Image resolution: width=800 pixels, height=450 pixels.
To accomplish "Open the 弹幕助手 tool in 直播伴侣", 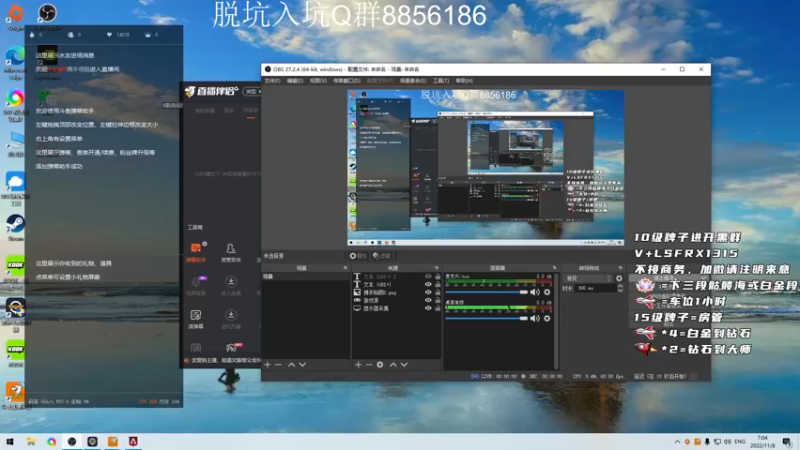I will [196, 252].
